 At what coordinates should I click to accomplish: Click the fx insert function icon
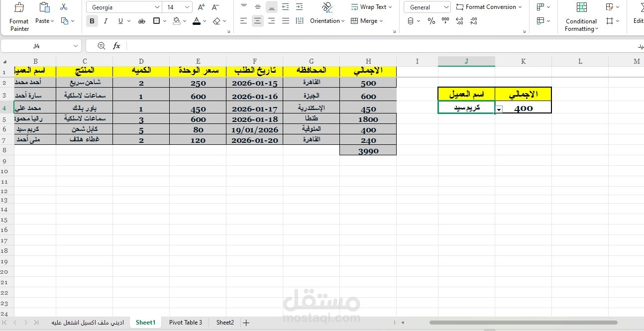click(x=116, y=46)
